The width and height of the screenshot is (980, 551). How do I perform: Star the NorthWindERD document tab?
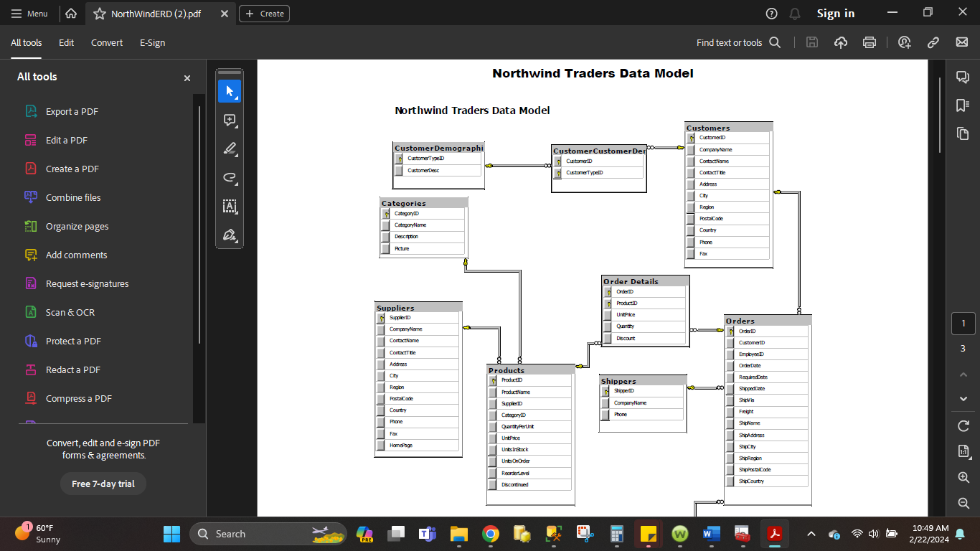coord(100,14)
